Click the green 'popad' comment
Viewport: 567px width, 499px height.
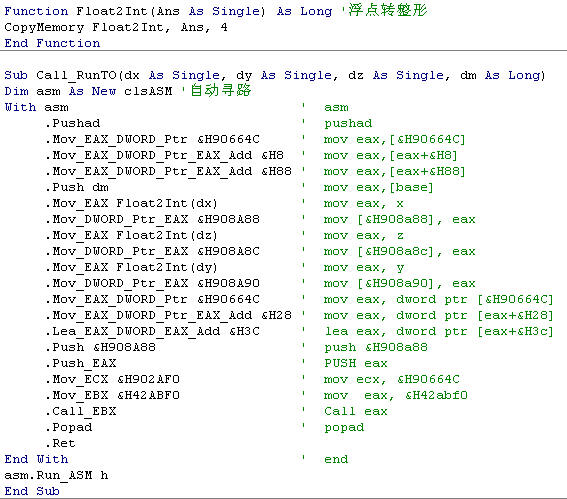pyautogui.click(x=344, y=427)
